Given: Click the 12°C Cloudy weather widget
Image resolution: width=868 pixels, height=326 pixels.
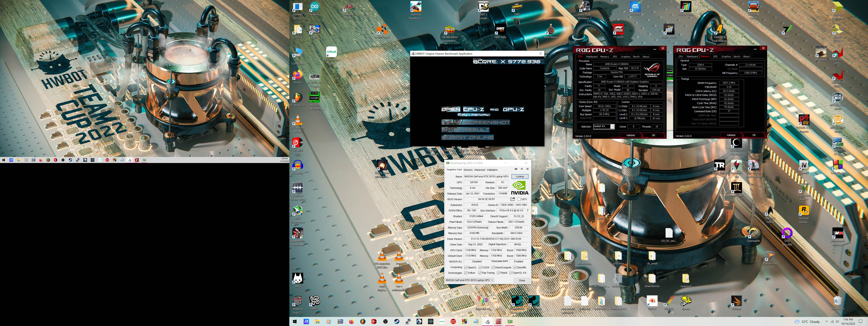Looking at the screenshot, I should point(807,322).
